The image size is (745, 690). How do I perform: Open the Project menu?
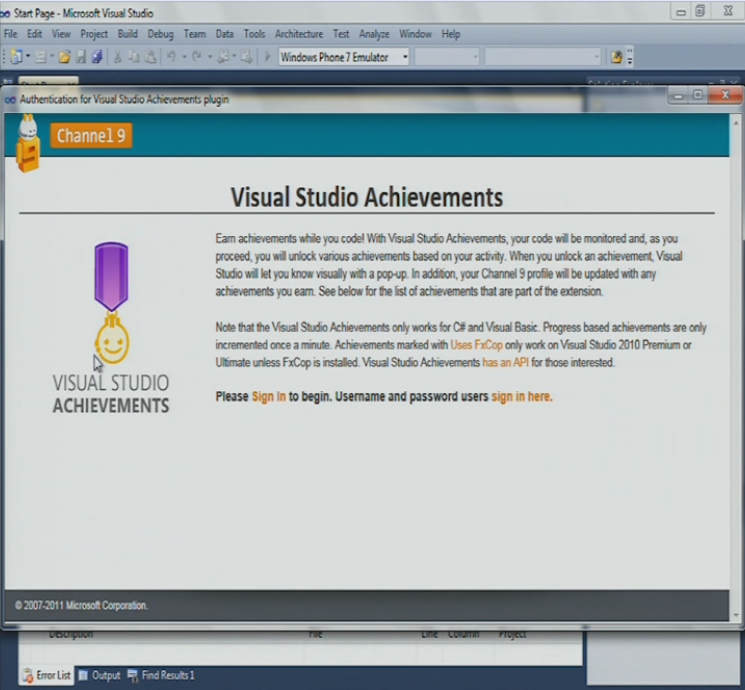pos(94,34)
